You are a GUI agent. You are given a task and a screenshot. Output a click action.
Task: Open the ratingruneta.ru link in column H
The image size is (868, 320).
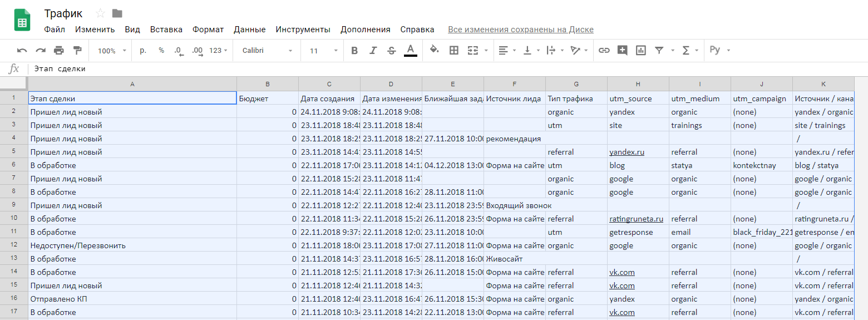click(637, 219)
